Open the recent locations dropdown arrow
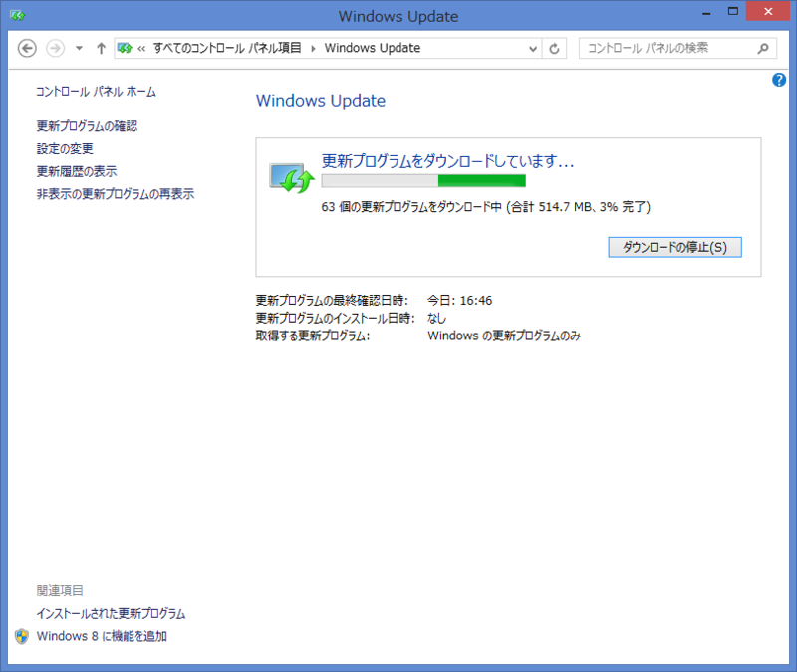797x672 pixels. (x=79, y=48)
